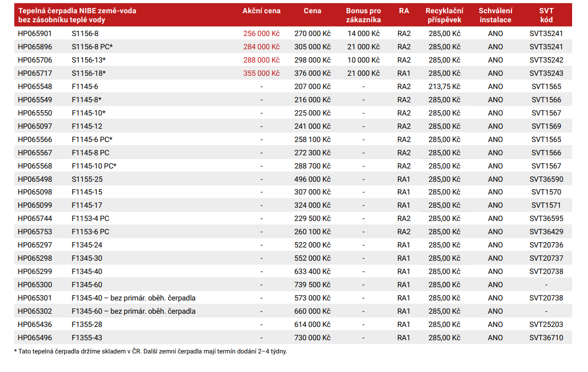Click SVT code SVT36590
The image size is (588, 372).
click(546, 179)
